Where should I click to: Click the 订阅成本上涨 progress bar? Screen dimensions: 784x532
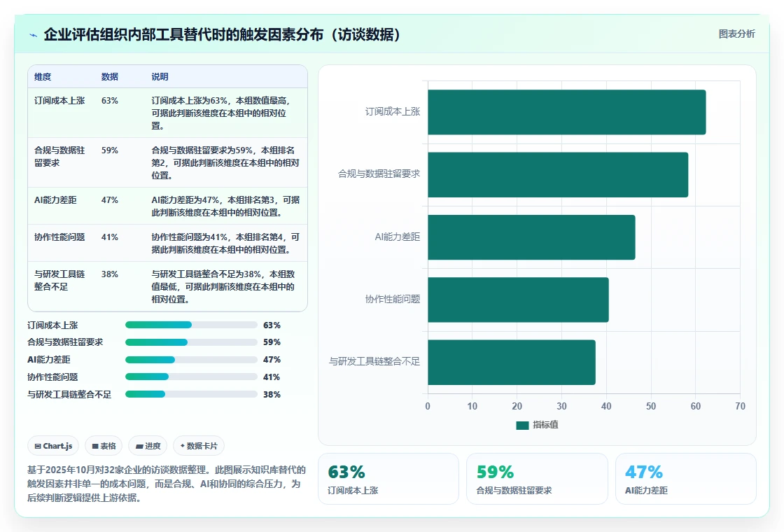click(x=191, y=325)
